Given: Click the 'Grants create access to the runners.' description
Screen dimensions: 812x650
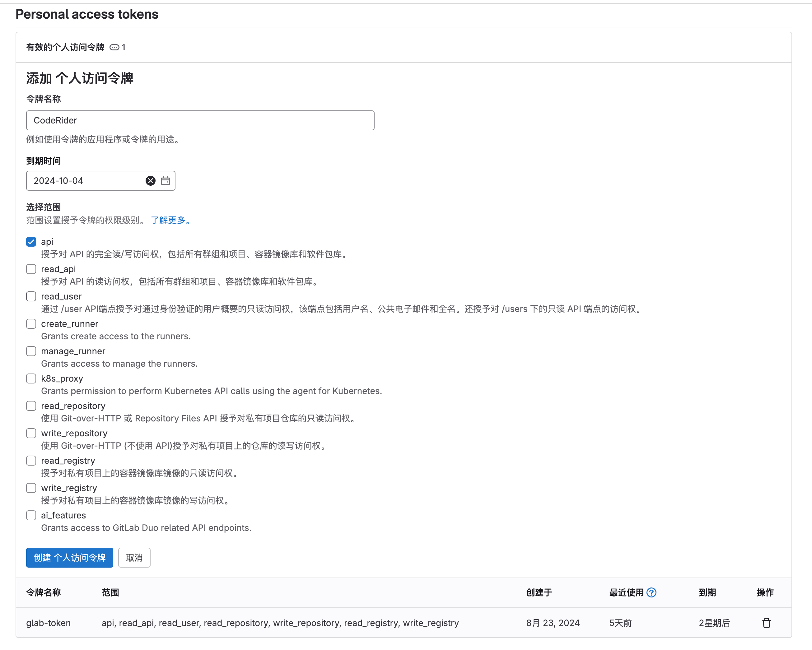Looking at the screenshot, I should point(116,336).
